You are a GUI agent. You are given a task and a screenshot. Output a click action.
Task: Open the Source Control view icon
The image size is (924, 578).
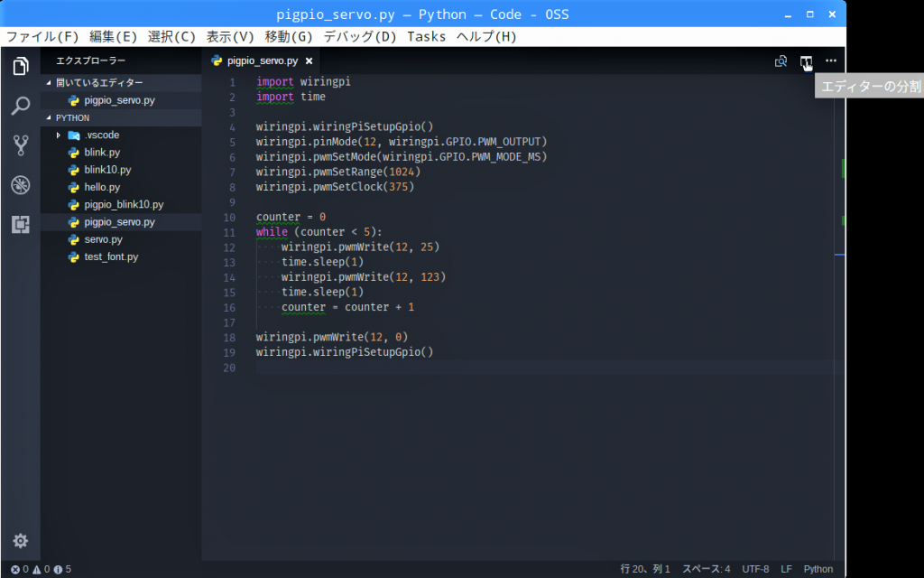click(20, 145)
